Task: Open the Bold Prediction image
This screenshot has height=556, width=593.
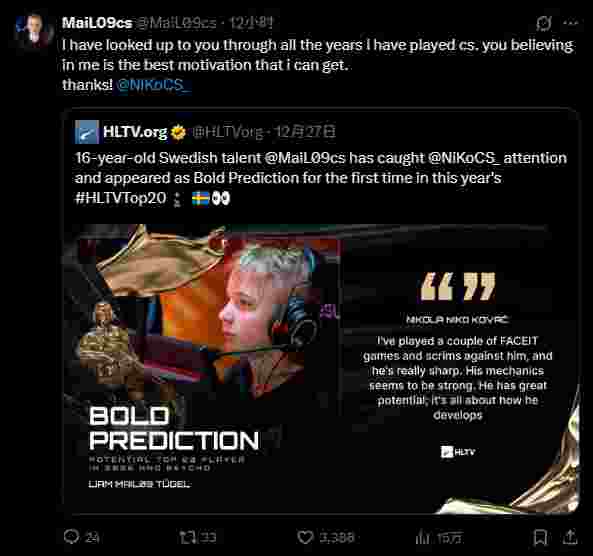Action: (321, 369)
